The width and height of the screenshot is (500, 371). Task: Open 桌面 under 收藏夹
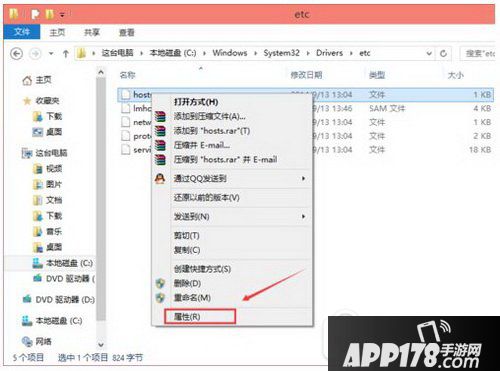pos(54,132)
